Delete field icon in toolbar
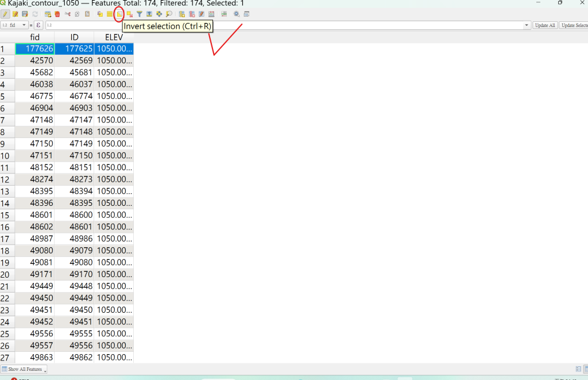The image size is (588, 380). [192, 14]
